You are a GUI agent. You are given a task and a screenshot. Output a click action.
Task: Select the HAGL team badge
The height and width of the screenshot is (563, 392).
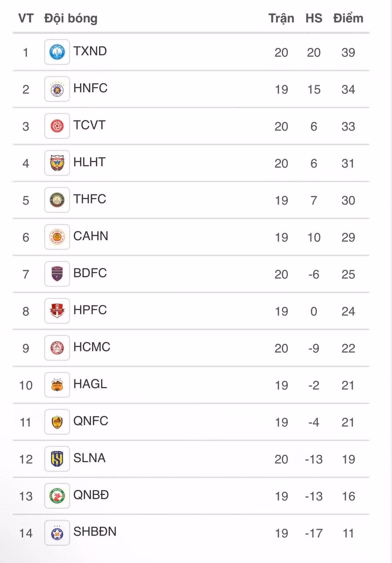[x=57, y=385]
